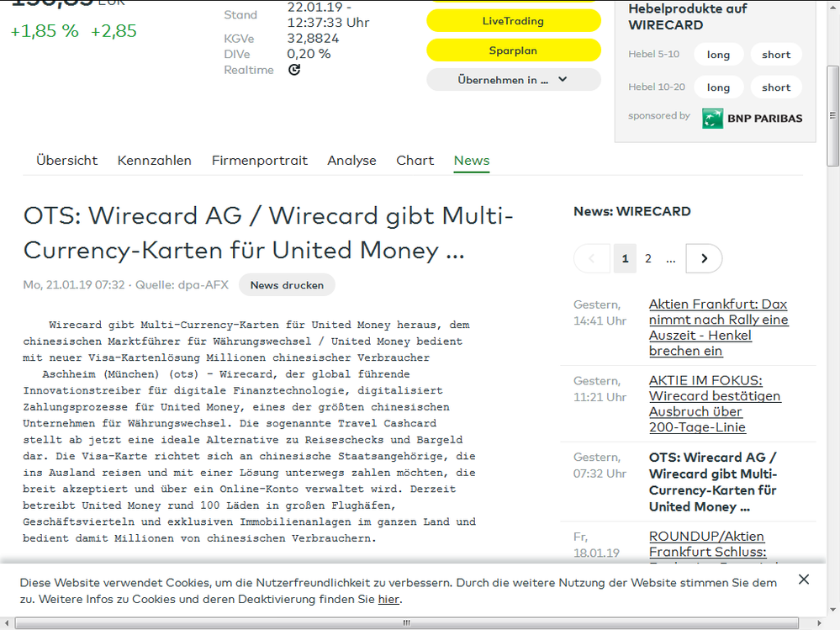Image resolution: width=840 pixels, height=630 pixels.
Task: Dismiss the cookie notice with the X
Action: [803, 580]
